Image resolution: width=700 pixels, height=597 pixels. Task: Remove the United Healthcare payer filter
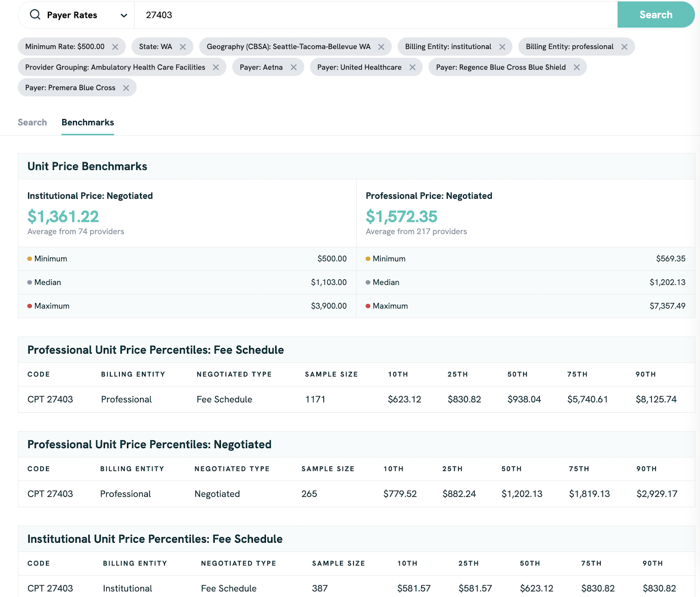point(412,67)
